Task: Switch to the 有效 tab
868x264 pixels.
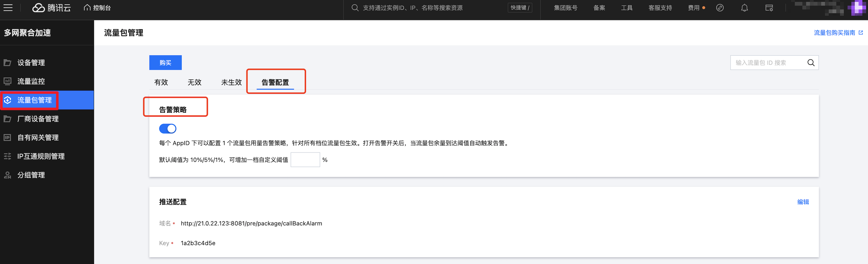Action: click(161, 82)
